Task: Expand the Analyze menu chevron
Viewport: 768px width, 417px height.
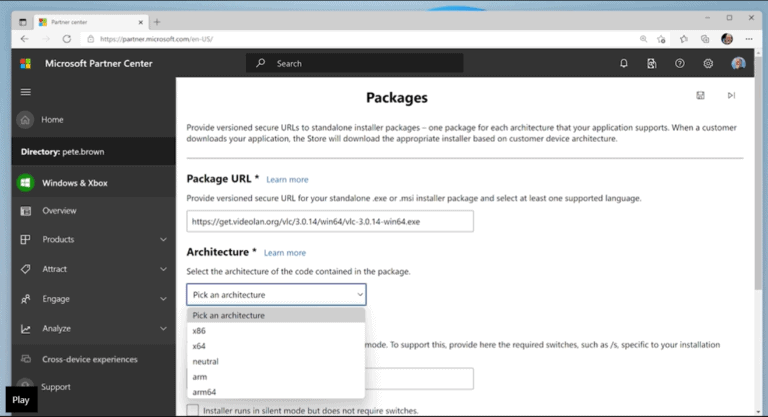Action: pyautogui.click(x=163, y=329)
